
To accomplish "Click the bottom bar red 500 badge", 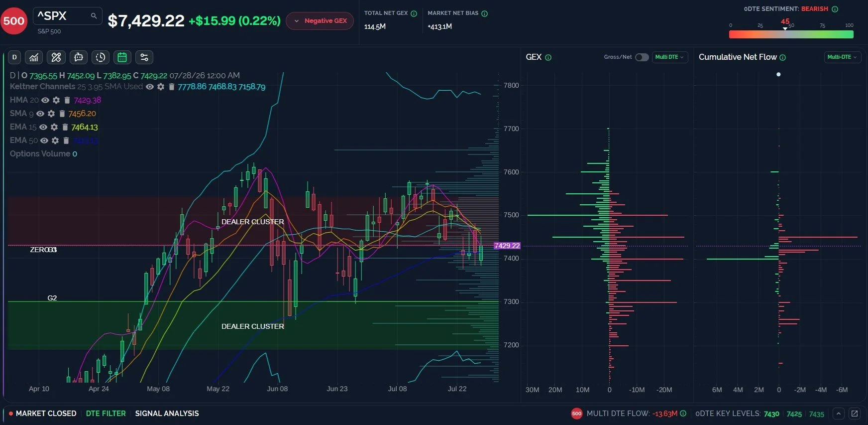I will [576, 414].
